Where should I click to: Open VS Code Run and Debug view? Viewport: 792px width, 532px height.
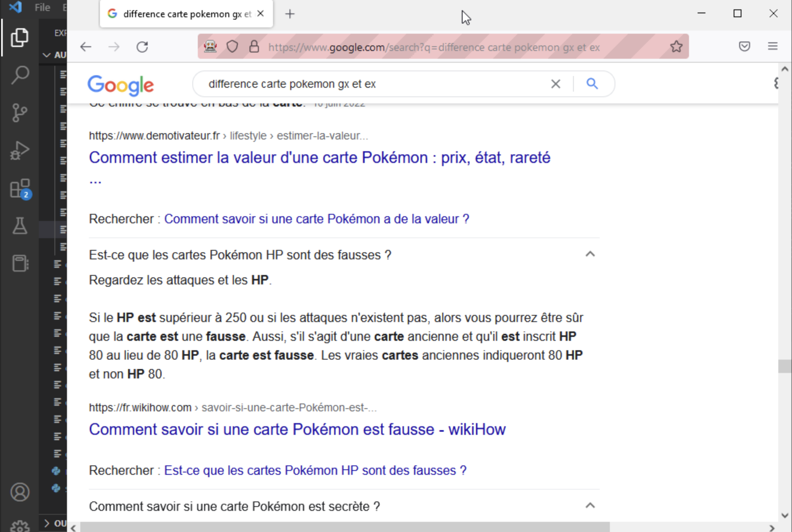[20, 150]
